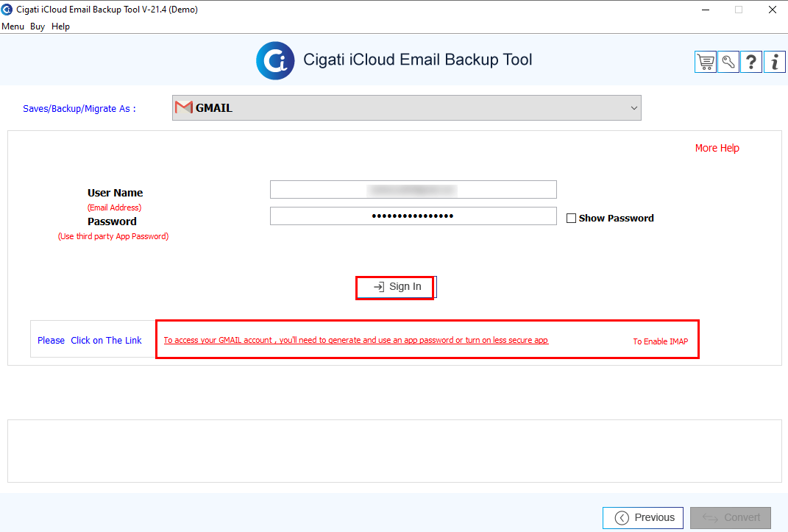Viewport: 788px width, 532px height.
Task: Click the key activation icon
Action: [728, 63]
